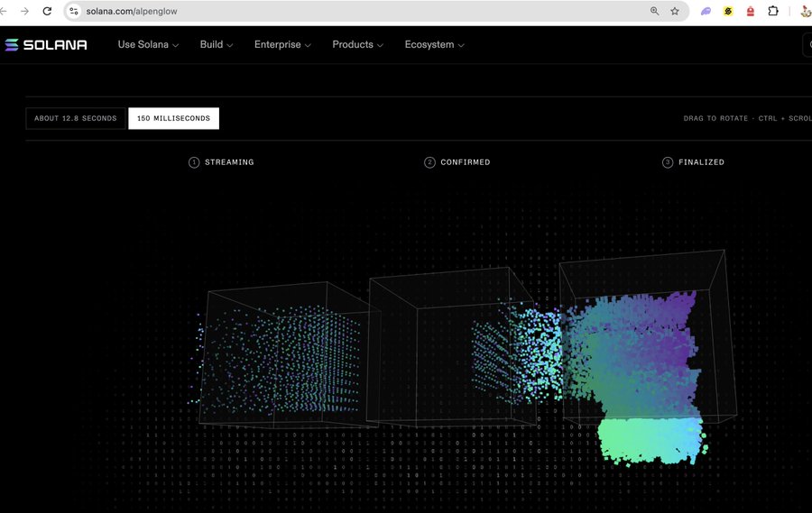This screenshot has height=513, width=812.
Task: Expand the Products menu
Action: (358, 44)
